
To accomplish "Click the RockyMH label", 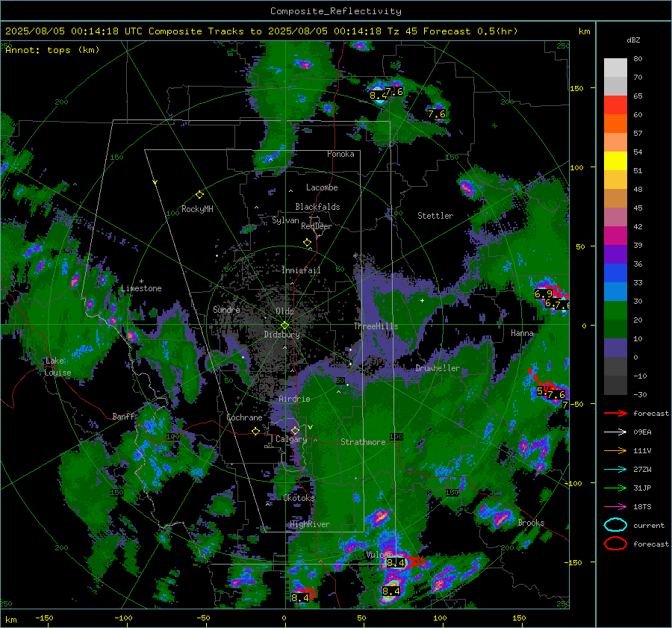I will tap(197, 209).
